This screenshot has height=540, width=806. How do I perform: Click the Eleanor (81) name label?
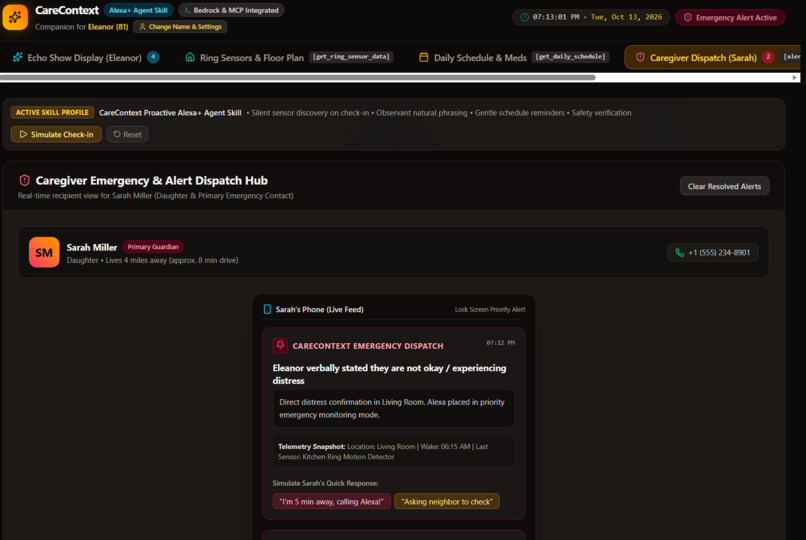pyautogui.click(x=108, y=27)
